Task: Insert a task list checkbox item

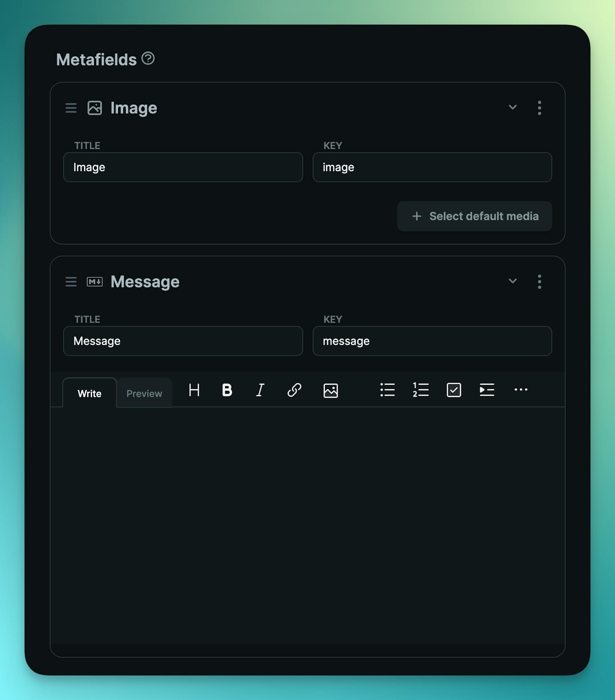Action: (x=454, y=390)
